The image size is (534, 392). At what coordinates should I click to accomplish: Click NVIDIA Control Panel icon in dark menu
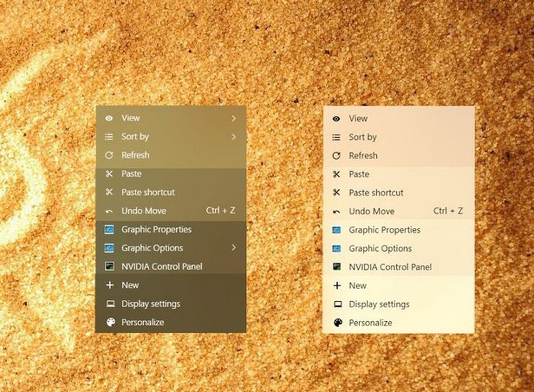coord(109,267)
